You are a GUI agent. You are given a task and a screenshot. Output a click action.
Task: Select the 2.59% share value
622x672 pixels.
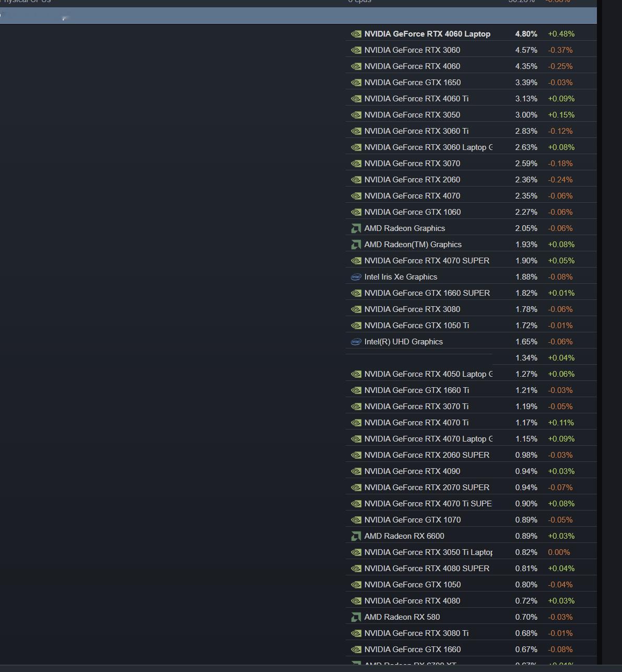tap(526, 164)
